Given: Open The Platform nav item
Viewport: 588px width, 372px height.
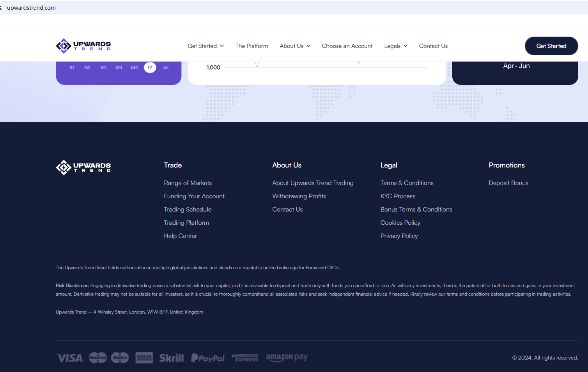Looking at the screenshot, I should [x=251, y=46].
